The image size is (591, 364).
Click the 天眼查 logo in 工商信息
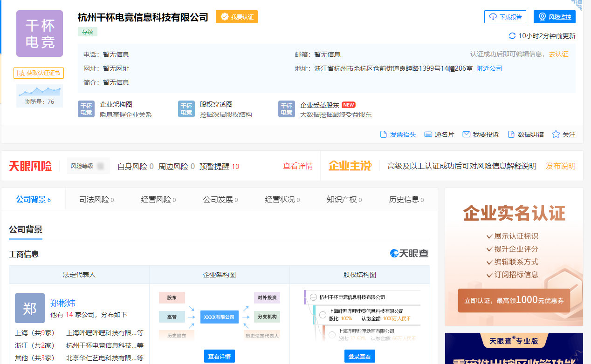[409, 254]
